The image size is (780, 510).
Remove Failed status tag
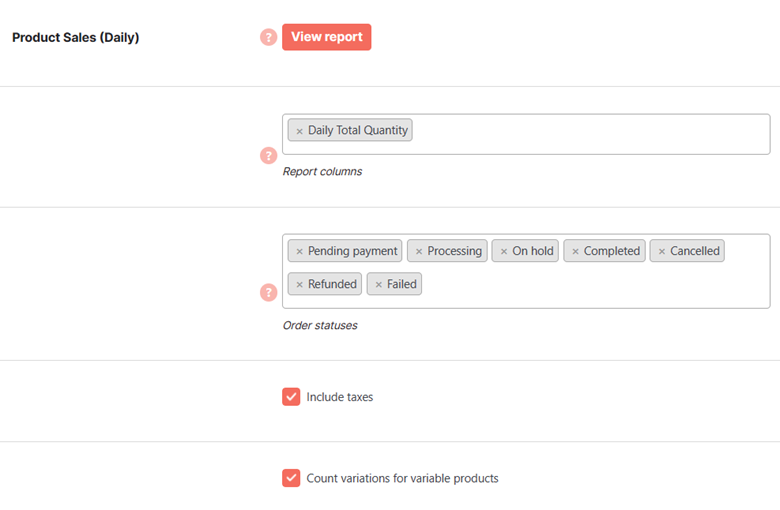[x=379, y=285]
